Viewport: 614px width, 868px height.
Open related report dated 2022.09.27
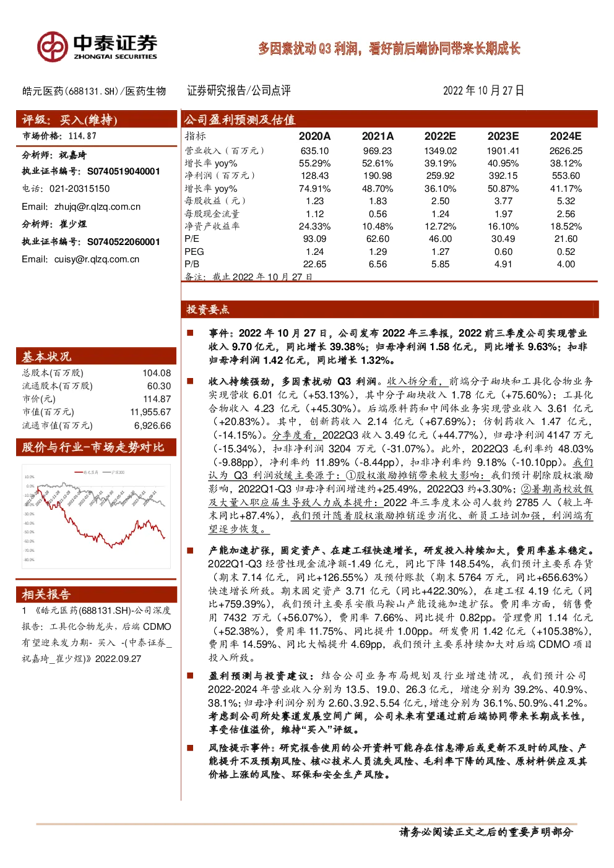[97, 635]
